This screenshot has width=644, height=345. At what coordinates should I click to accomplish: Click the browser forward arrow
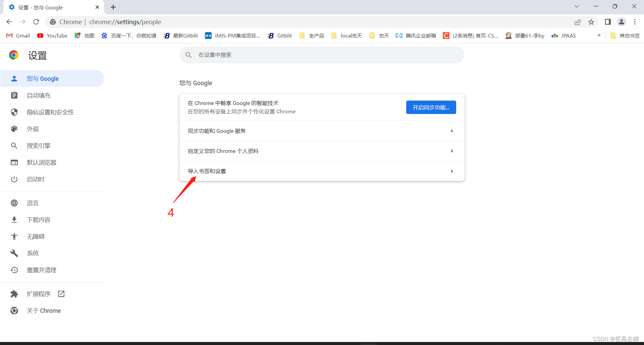(22, 22)
